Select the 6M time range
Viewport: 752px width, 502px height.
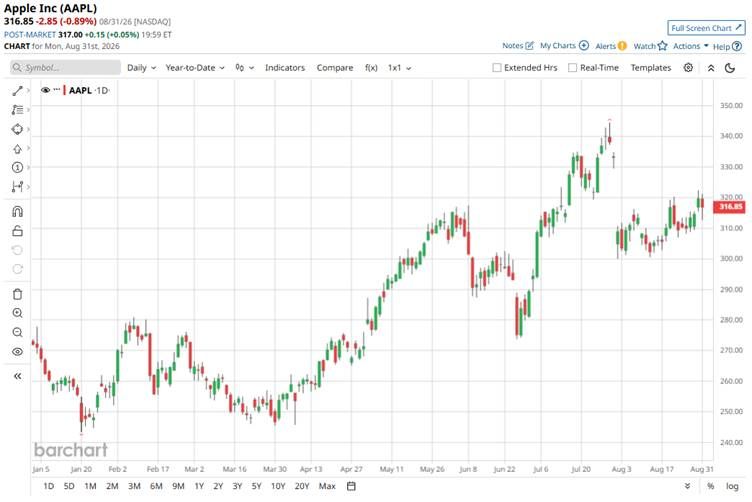coord(156,486)
